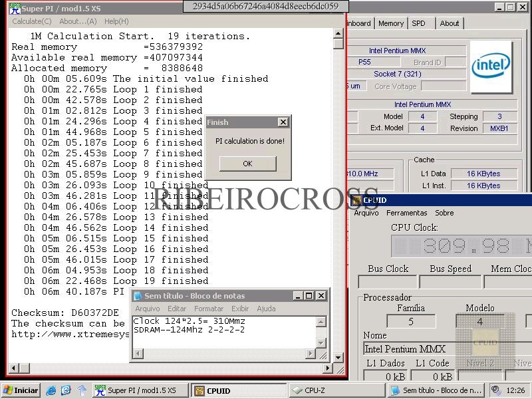The height and width of the screenshot is (399, 532).
Task: Select CPU-Z taskbar button
Action: [x=337, y=390]
